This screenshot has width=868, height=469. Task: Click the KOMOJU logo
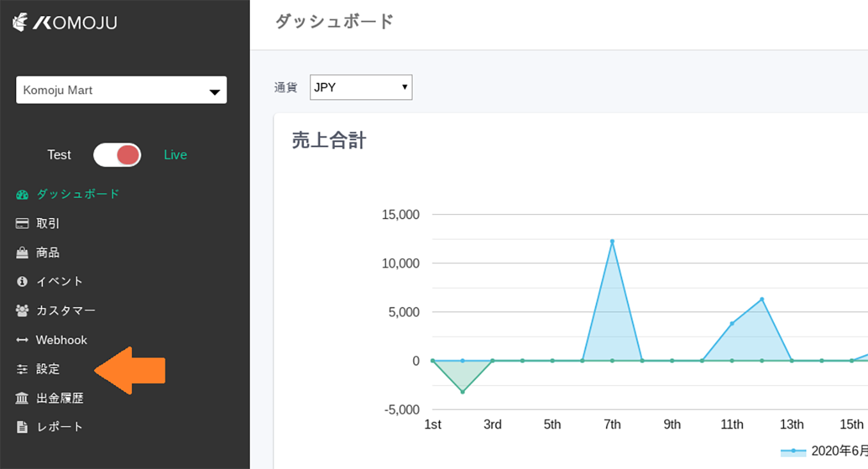point(65,23)
